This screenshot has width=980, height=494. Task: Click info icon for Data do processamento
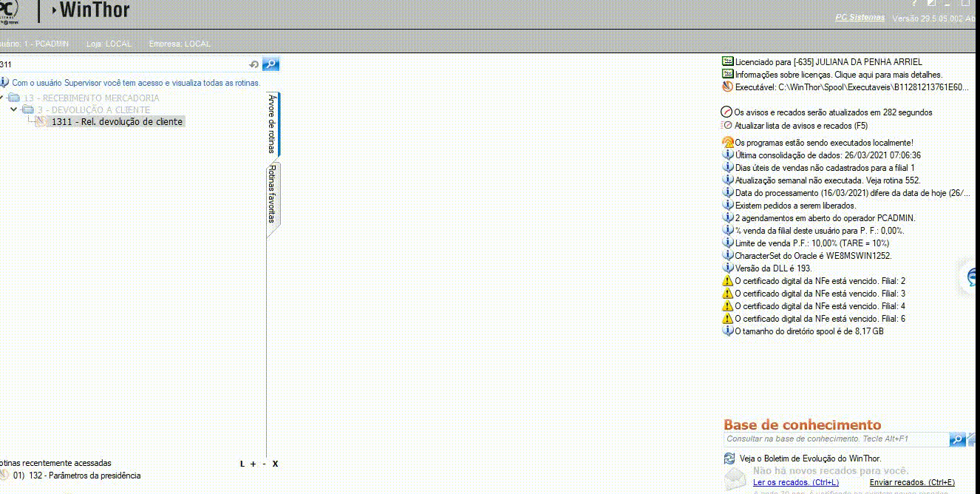(728, 193)
